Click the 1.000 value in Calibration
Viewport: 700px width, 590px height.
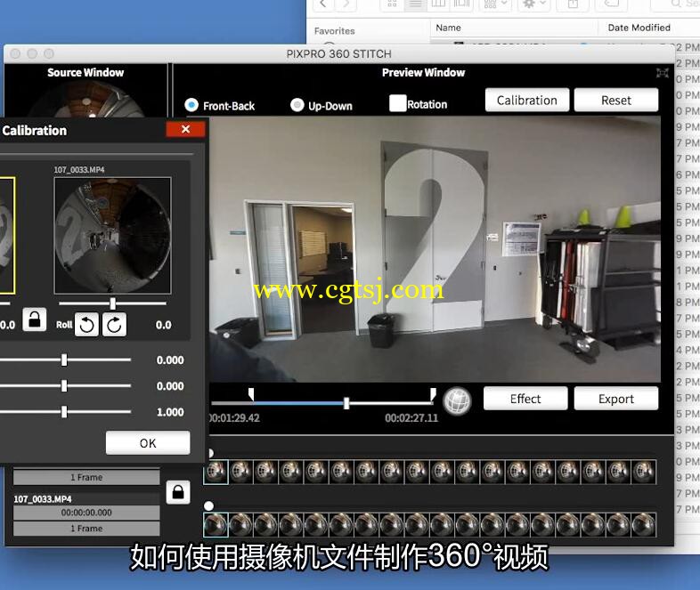coord(170,412)
